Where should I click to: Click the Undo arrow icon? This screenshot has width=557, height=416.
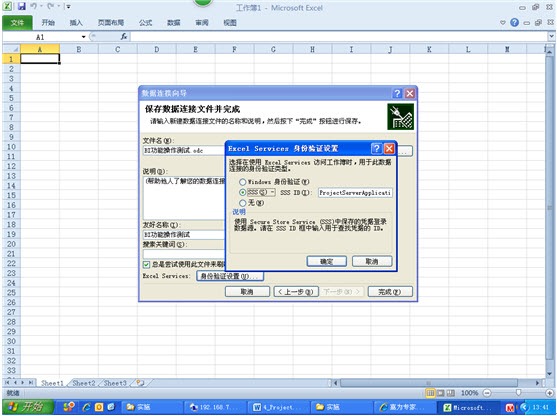pos(34,6)
